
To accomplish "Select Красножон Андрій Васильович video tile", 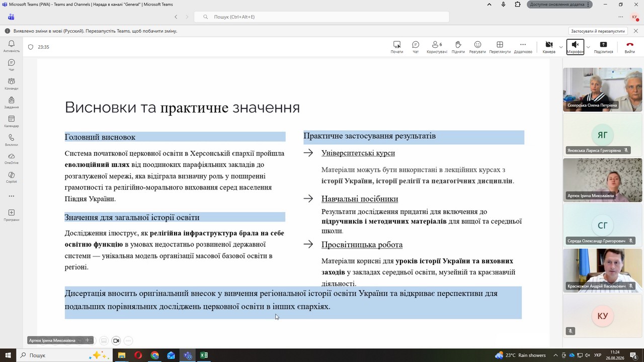I will [x=602, y=270].
